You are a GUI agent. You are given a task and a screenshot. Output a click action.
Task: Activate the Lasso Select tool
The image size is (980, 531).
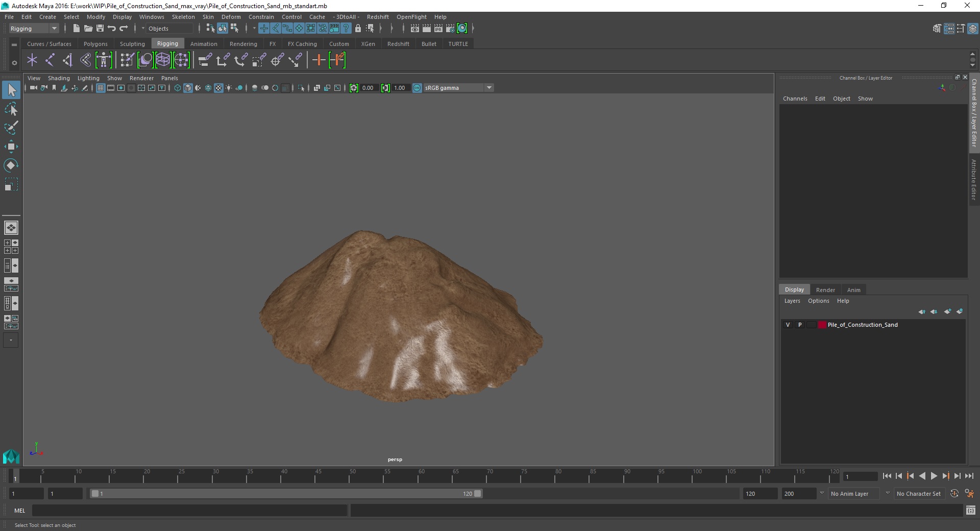11,109
